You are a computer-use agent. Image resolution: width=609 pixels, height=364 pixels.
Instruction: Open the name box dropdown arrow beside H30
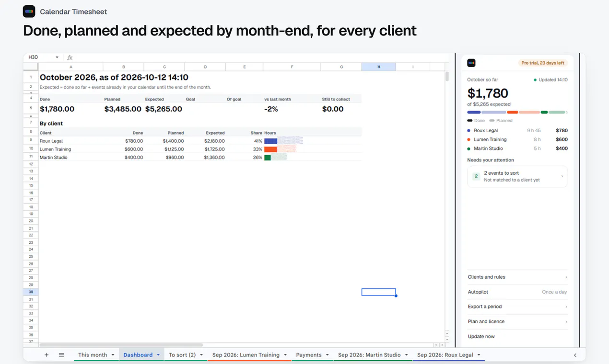(57, 57)
